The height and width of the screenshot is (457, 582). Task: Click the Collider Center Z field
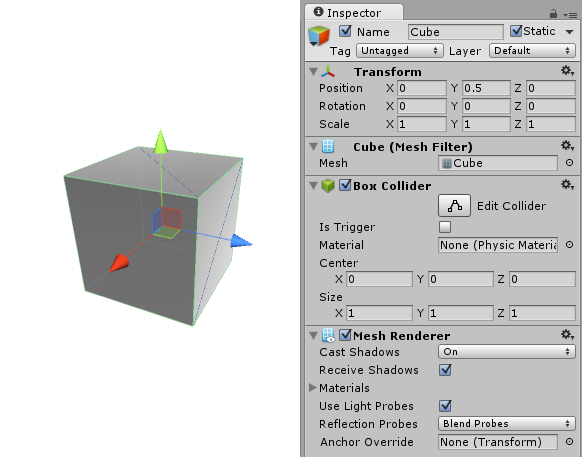pyautogui.click(x=542, y=279)
